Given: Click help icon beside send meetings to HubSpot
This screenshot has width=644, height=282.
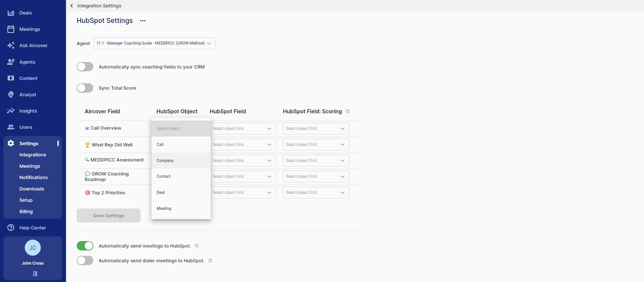Looking at the screenshot, I should click(x=197, y=246).
